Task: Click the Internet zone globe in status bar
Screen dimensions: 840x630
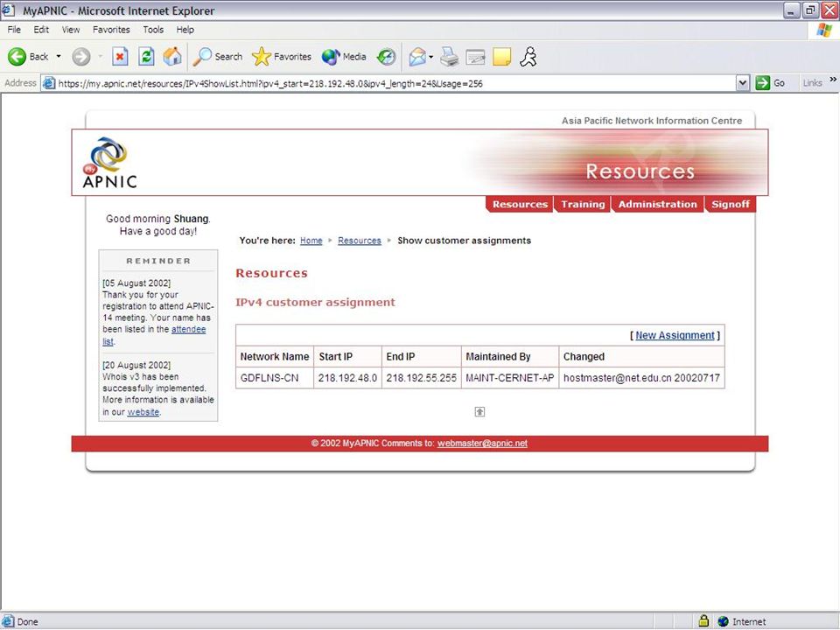Action: tap(724, 621)
